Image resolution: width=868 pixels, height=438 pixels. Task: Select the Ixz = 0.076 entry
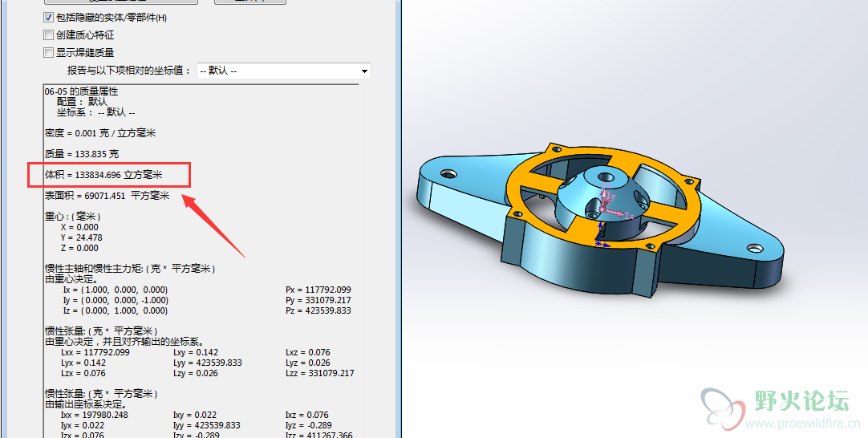(307, 415)
